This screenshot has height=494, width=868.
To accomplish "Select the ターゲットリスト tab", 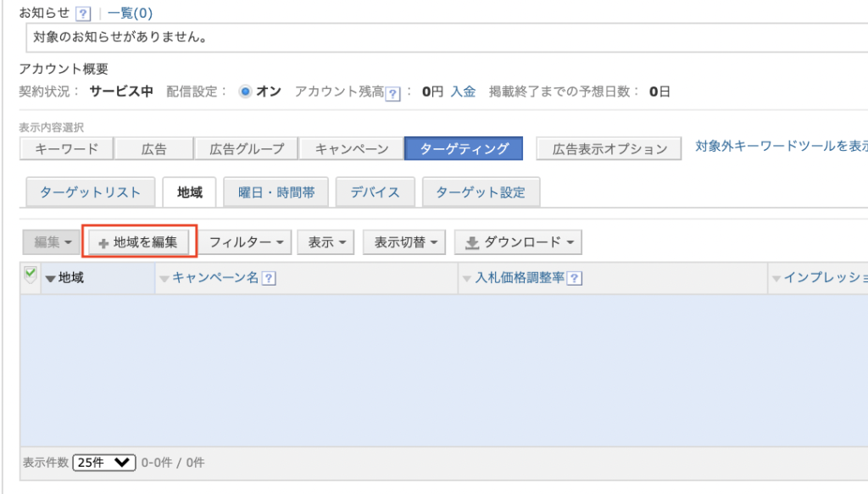I will (x=90, y=192).
